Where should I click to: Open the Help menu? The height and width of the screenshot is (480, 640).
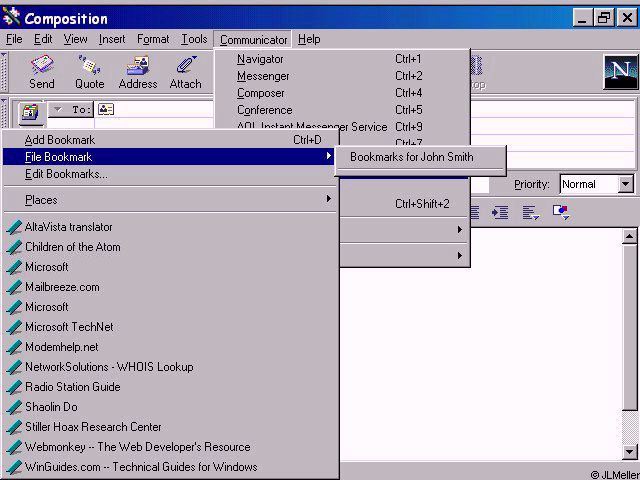point(309,39)
